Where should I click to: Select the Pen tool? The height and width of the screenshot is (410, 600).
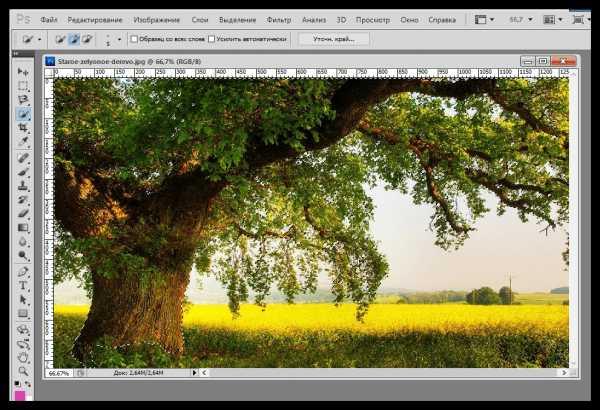point(23,272)
